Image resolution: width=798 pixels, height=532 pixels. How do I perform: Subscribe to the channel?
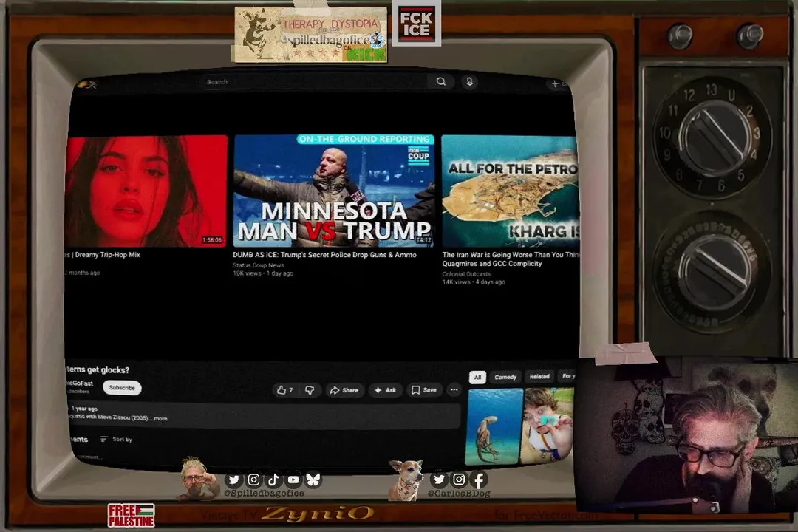coord(122,387)
